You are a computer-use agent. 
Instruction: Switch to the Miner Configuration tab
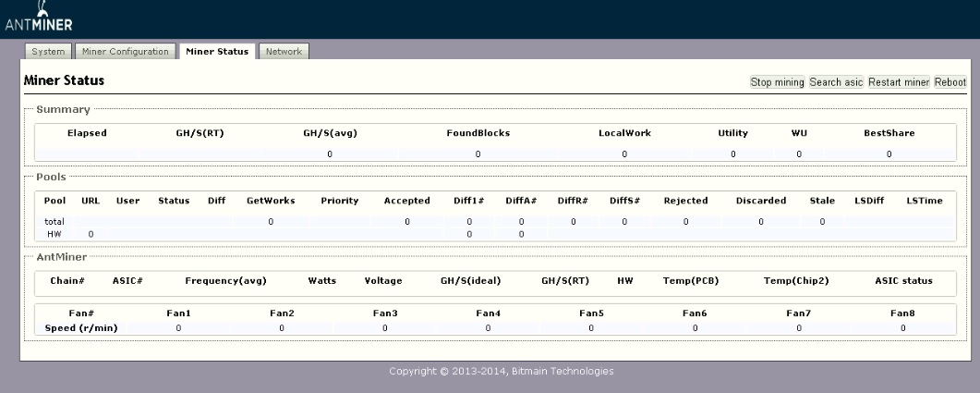125,51
